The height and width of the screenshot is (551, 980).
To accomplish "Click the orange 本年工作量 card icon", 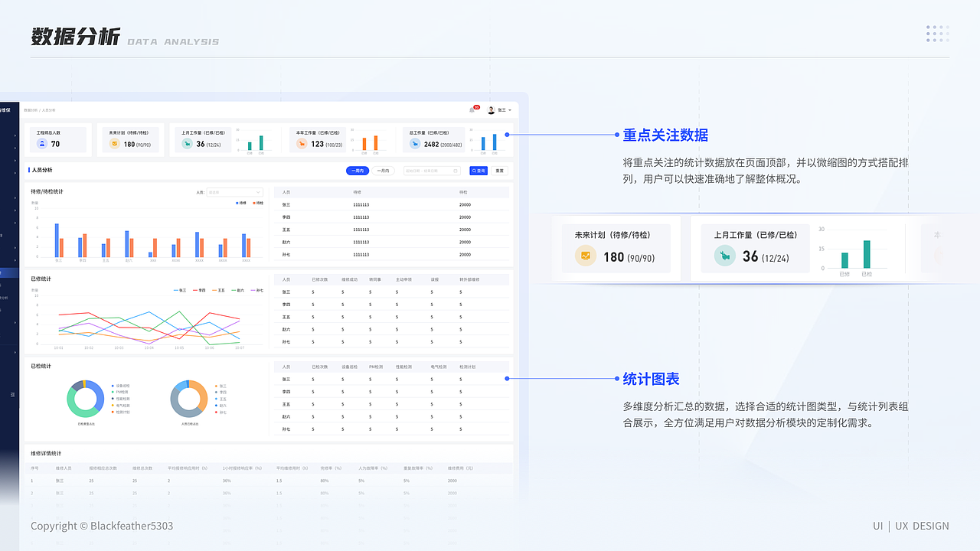I will click(302, 144).
